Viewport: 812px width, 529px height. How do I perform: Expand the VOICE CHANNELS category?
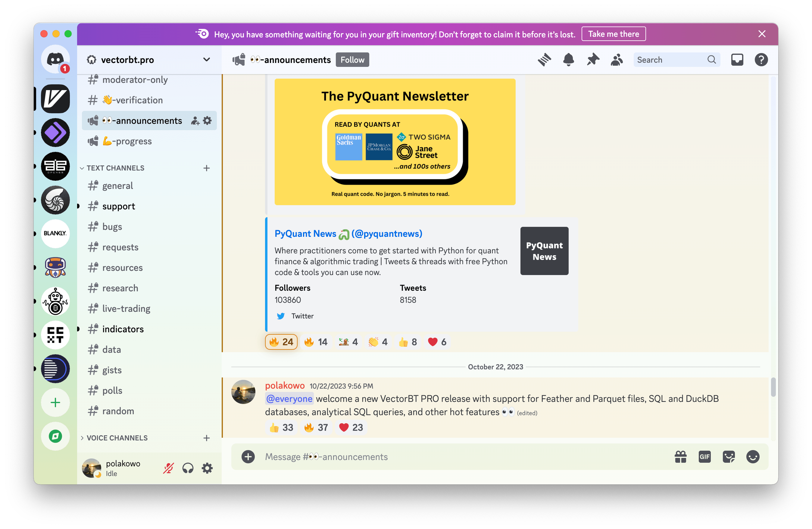pyautogui.click(x=117, y=438)
